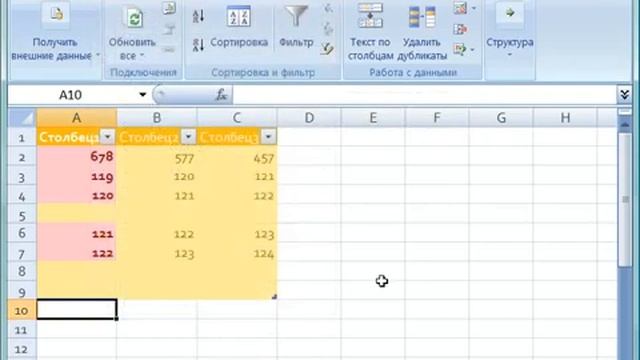640x360 pixels.
Task: Open the Подключения connections icon
Action: pos(169,8)
